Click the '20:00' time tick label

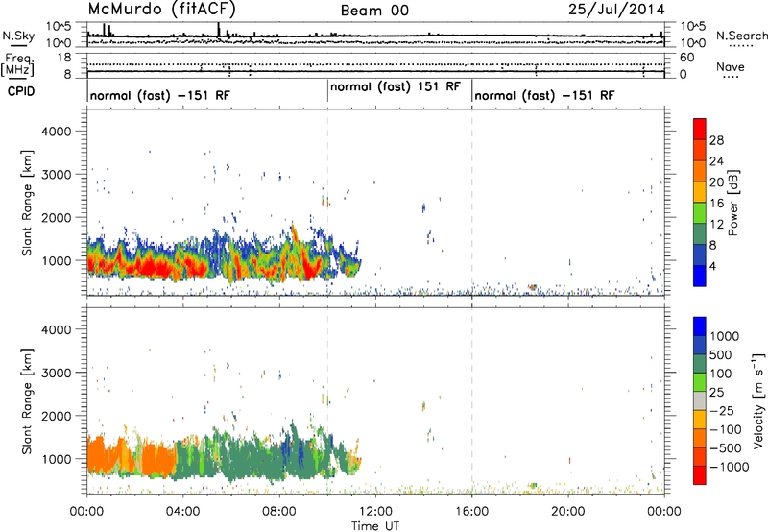(568, 512)
